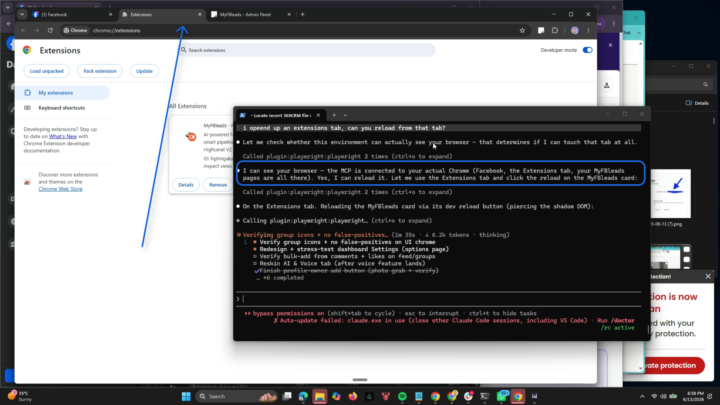Open the Extensions puzzle icon menu
This screenshot has height=405, width=720.
tap(555, 31)
